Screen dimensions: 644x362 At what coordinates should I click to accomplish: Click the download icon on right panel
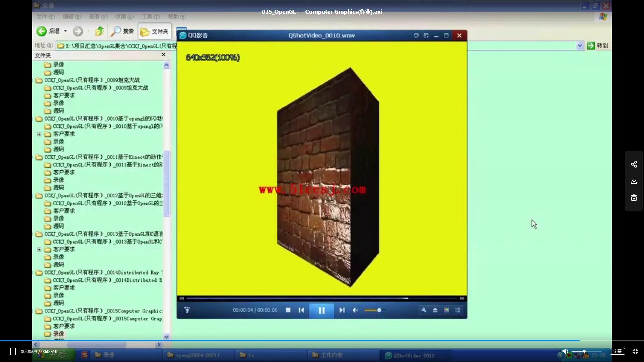pyautogui.click(x=634, y=181)
